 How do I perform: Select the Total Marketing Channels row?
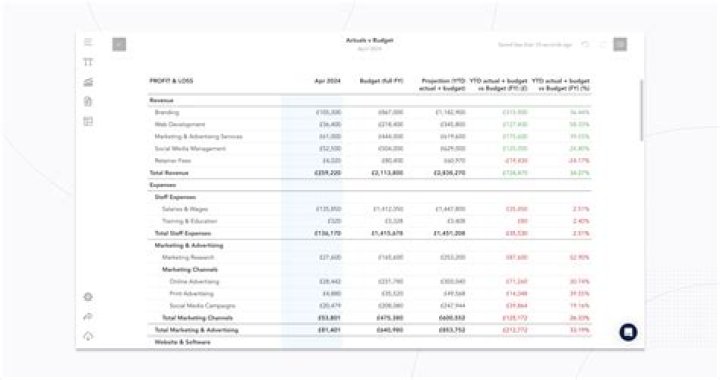(370, 318)
